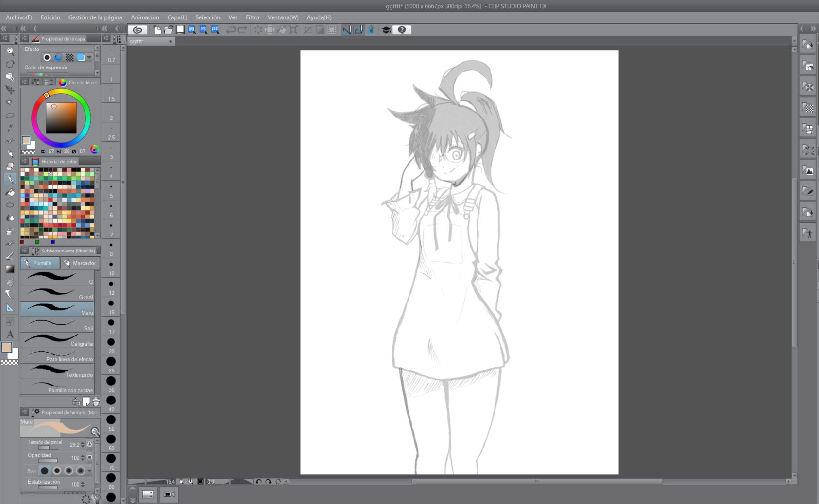819x504 pixels.
Task: Export the canvas as JPG
Action: (x=192, y=30)
